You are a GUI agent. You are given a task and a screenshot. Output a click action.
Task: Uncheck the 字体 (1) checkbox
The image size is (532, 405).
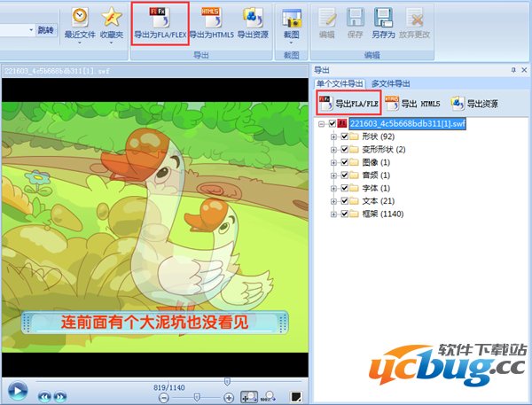point(345,188)
